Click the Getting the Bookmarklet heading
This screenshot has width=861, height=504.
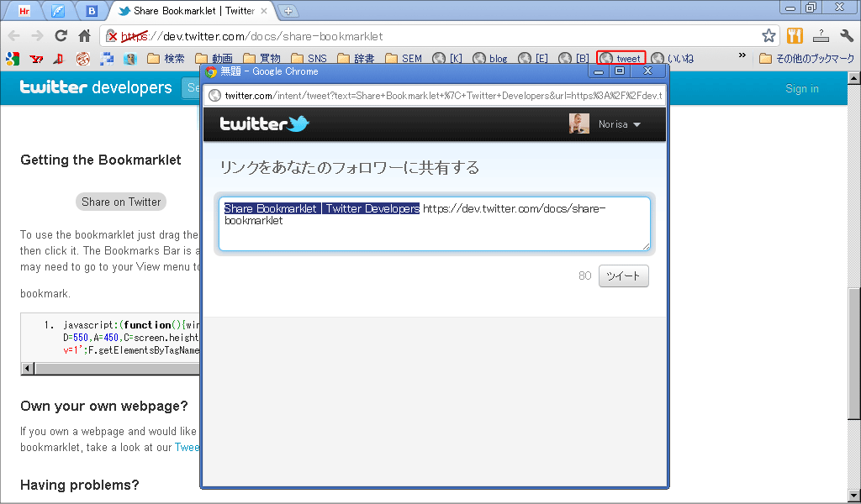click(x=101, y=160)
